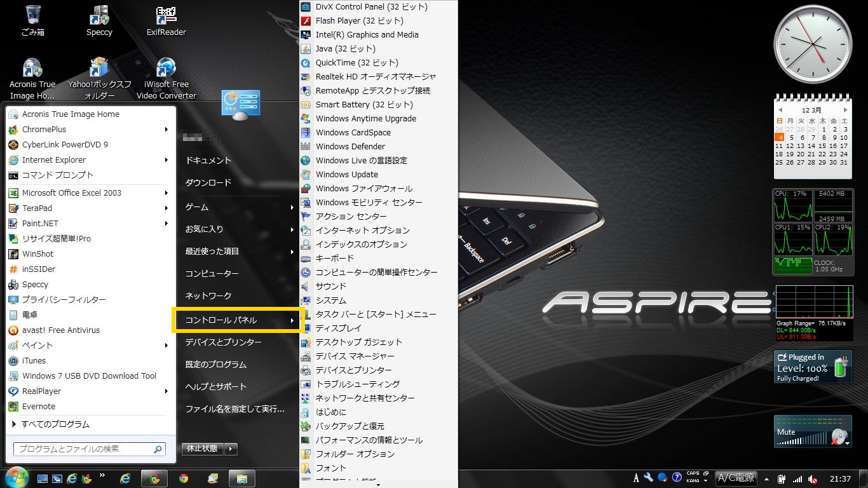Click the network signal tray icon
This screenshot has height=488, width=868.
[797, 478]
